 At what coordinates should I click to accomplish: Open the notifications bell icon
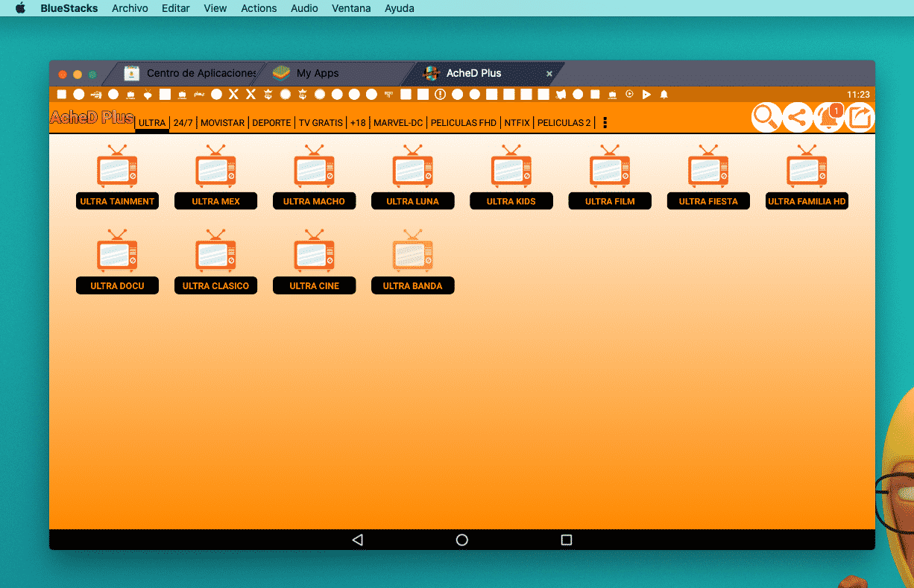(x=828, y=118)
